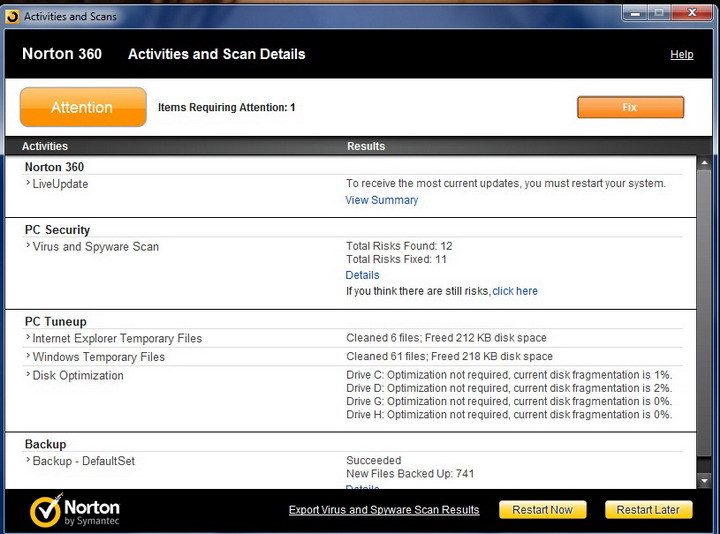Minimize the Activities and Scans window
Viewport: 720px width, 534px height.
tap(634, 12)
